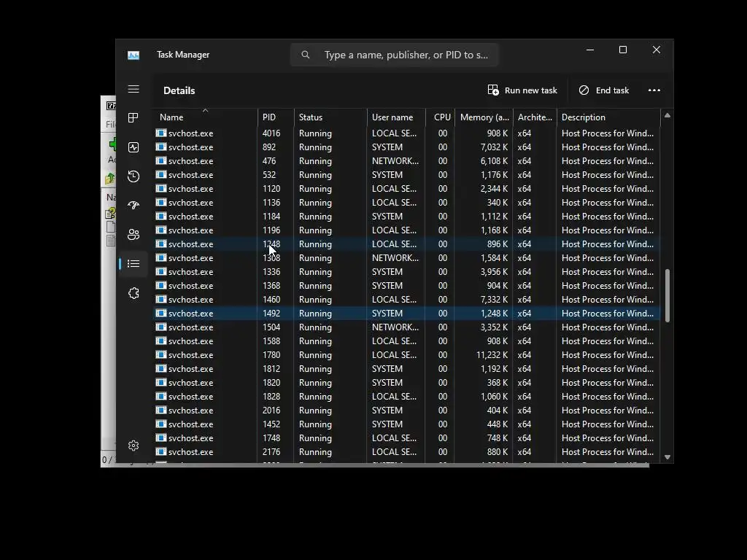747x560 pixels.
Task: Click icon of svchost.exe with PID 1492
Action: 161,314
